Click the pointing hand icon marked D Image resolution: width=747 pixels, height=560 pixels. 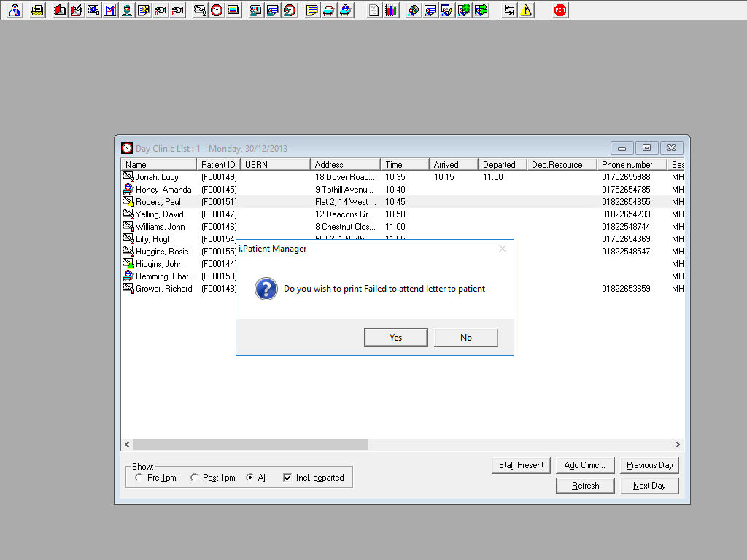tap(160, 10)
